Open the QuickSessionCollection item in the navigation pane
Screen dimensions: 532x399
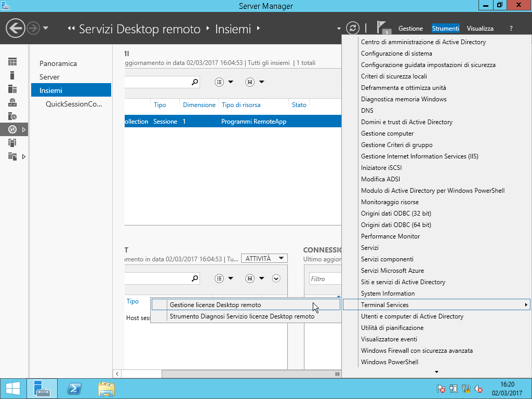point(74,104)
